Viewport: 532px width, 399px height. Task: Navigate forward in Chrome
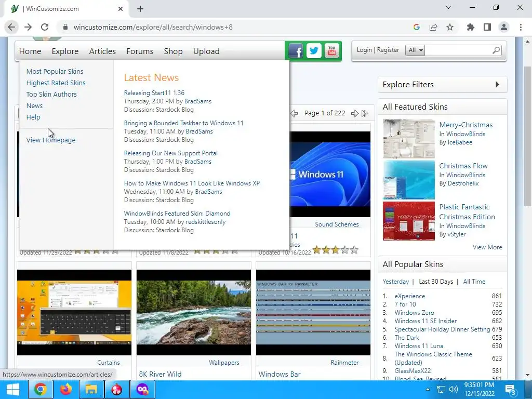[x=28, y=27]
